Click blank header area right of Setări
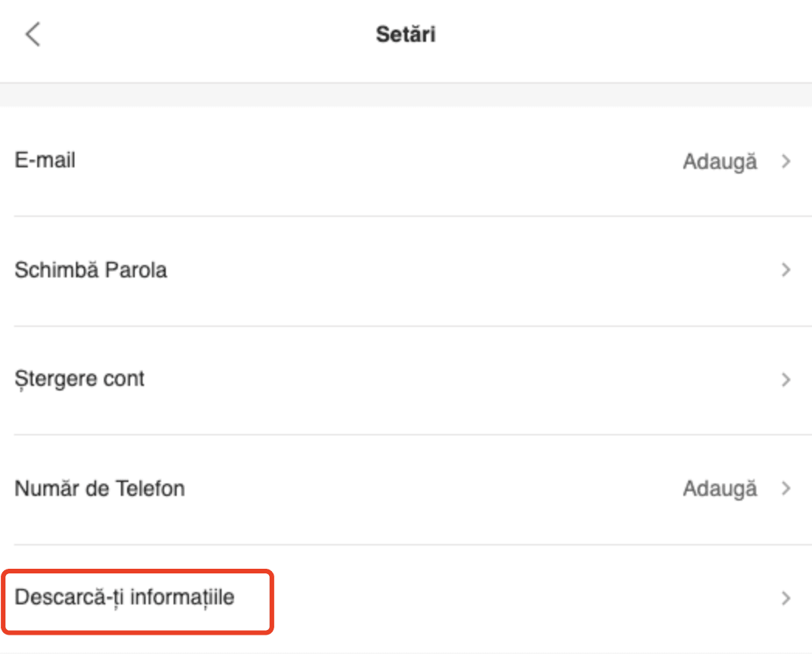The image size is (812, 654). pos(620,35)
